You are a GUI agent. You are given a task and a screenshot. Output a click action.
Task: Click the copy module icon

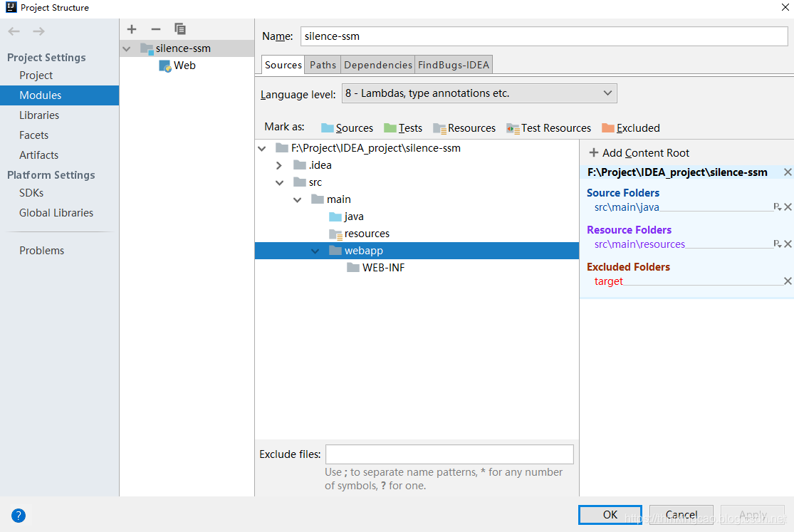pos(179,29)
